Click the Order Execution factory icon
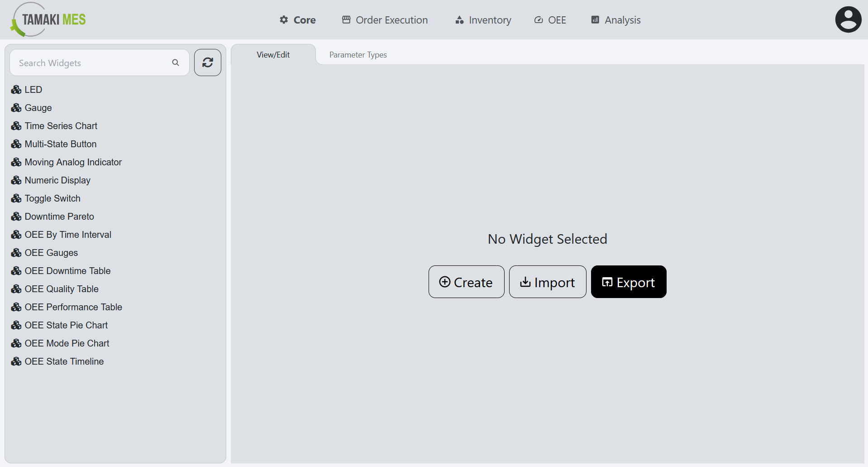The height and width of the screenshot is (467, 868). coord(346,20)
